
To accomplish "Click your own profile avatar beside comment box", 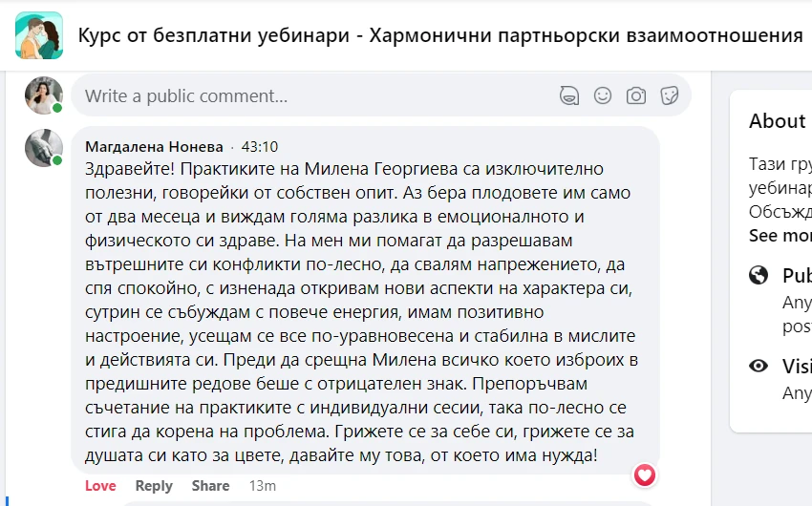I will [x=44, y=95].
